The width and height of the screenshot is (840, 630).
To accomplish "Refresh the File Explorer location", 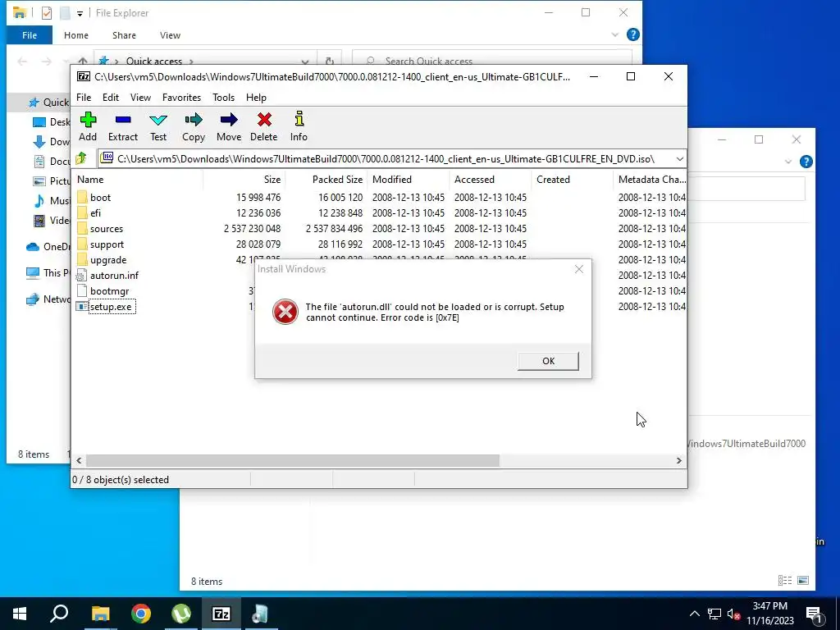I will click(330, 61).
